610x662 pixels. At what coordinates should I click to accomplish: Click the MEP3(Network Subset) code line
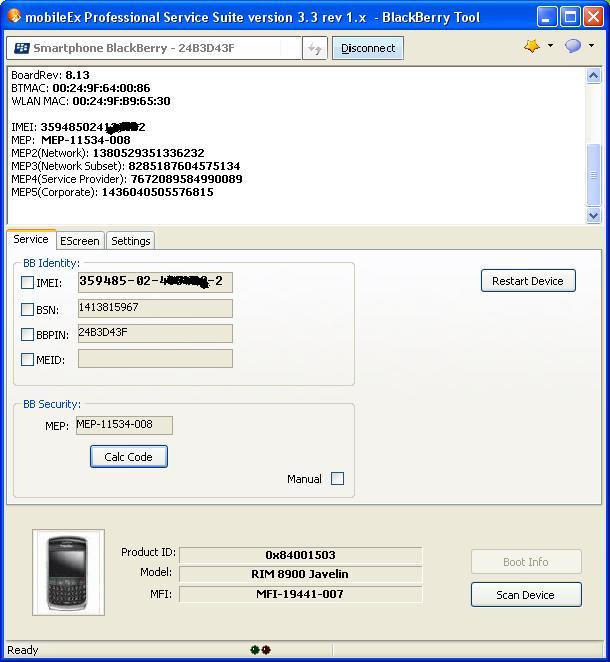[126, 166]
